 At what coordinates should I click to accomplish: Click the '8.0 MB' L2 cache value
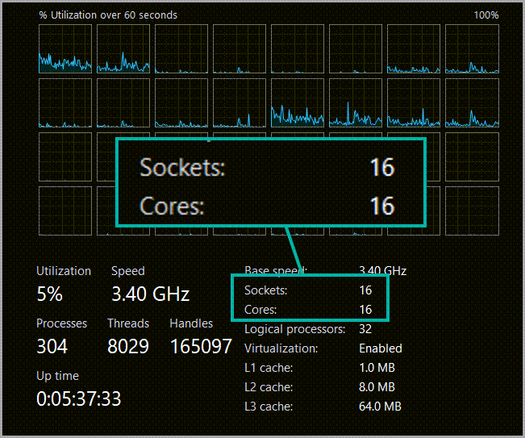point(377,387)
